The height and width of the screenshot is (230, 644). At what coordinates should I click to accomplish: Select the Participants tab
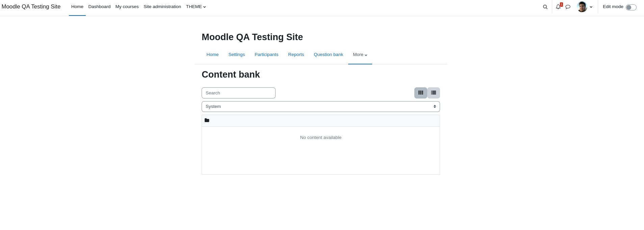pos(266,55)
